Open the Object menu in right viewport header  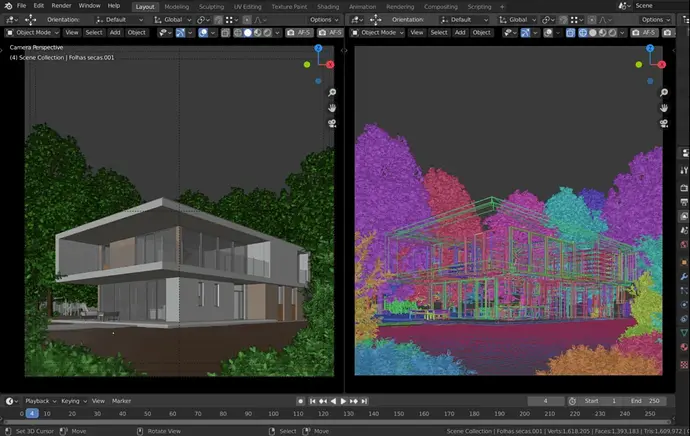coord(481,33)
